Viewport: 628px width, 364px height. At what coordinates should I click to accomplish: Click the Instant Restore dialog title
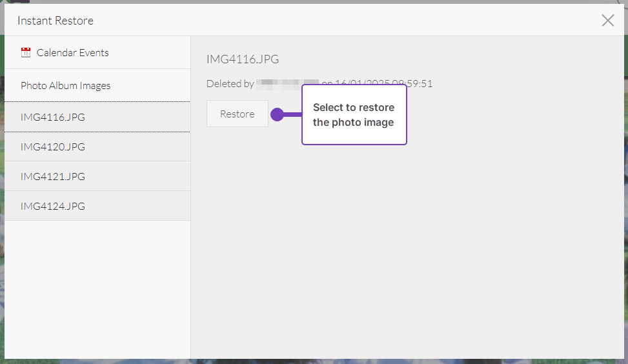[56, 21]
